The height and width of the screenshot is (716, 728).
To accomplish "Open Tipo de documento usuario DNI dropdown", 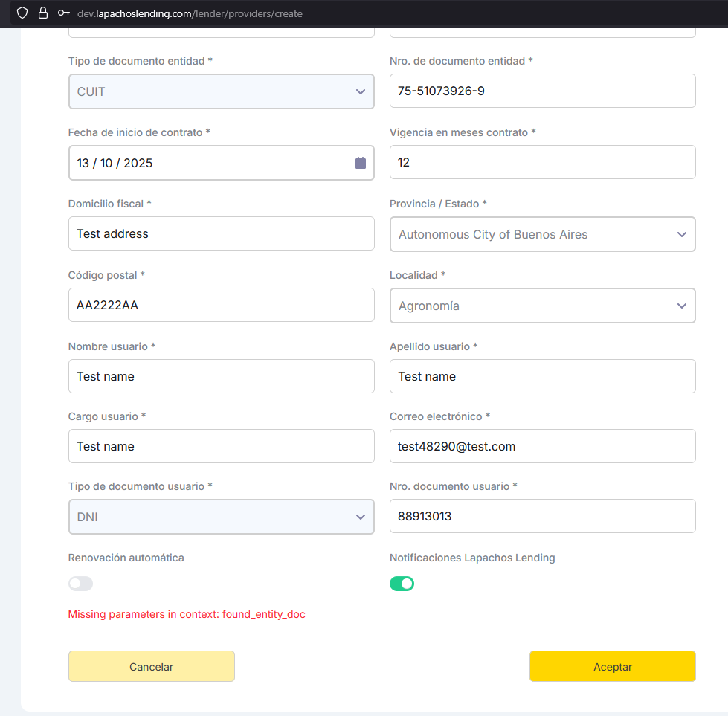I will pos(221,517).
